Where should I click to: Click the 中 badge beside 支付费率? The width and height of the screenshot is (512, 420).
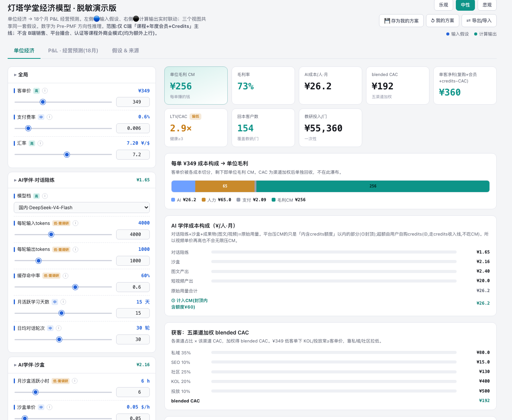(x=41, y=117)
